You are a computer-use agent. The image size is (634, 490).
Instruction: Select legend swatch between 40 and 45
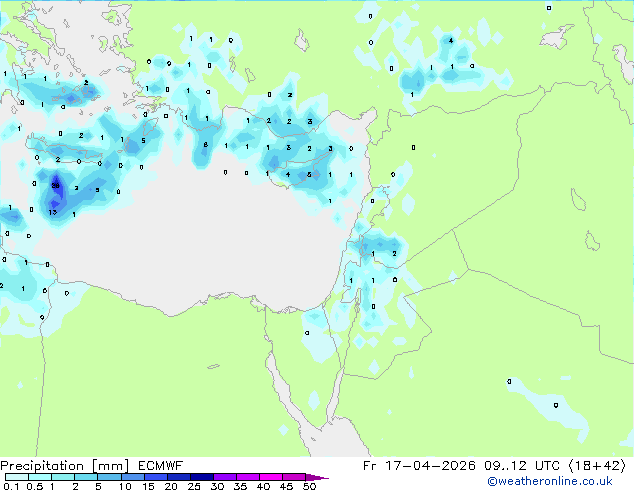271,477
